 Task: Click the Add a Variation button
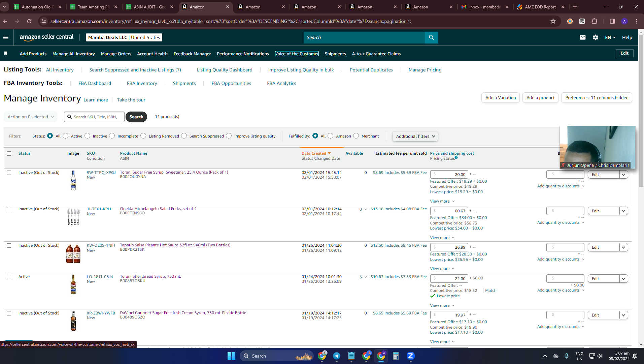[x=501, y=97]
